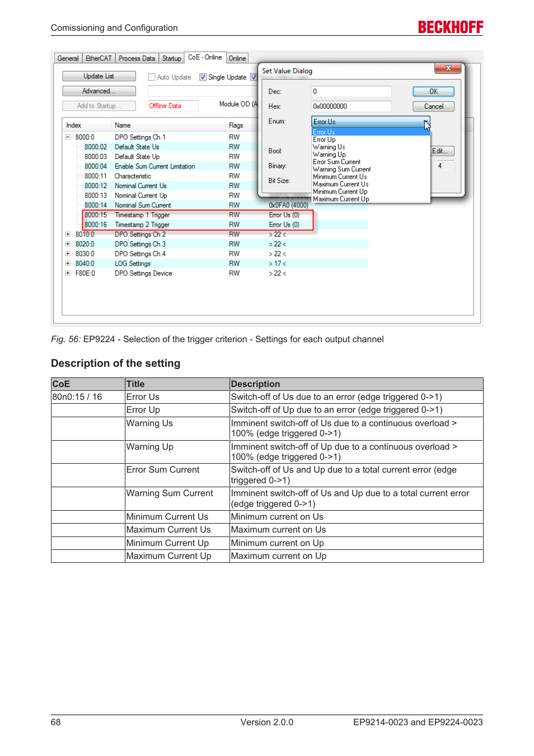
Task: Switch to the EtherCAT tab
Action: (99, 58)
